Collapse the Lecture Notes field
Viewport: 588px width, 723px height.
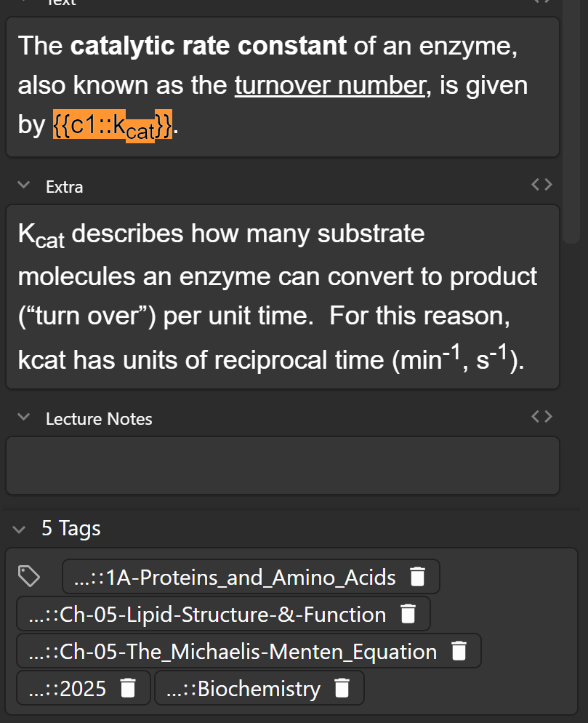(24, 418)
